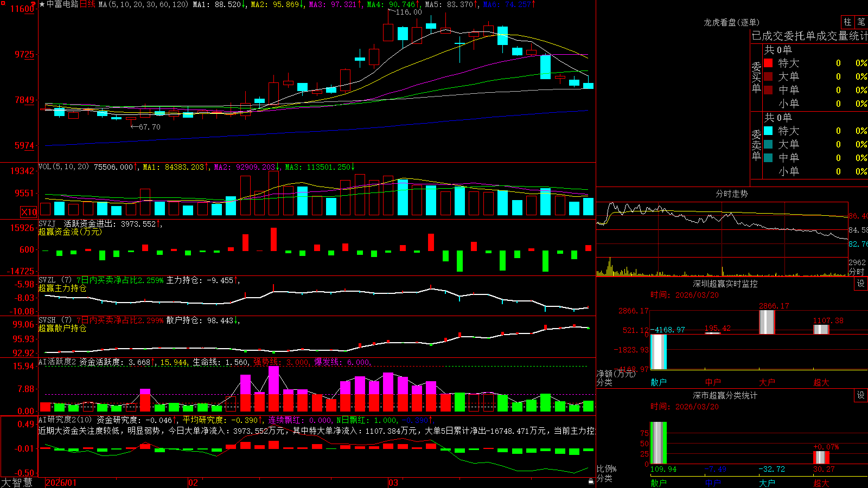This screenshot has width=868, height=488.
Task: Click the AI研究度2(10) indicator label
Action: (65, 420)
